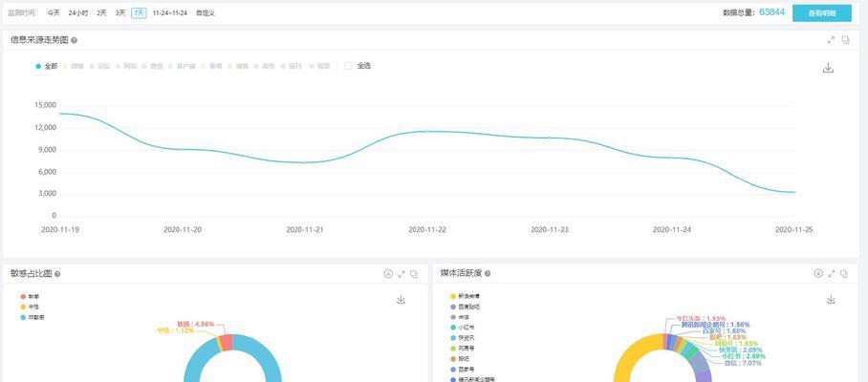This screenshot has width=868, height=382.
Task: Save the 媒体活跃度 donut chart as image
Action: pos(831,300)
